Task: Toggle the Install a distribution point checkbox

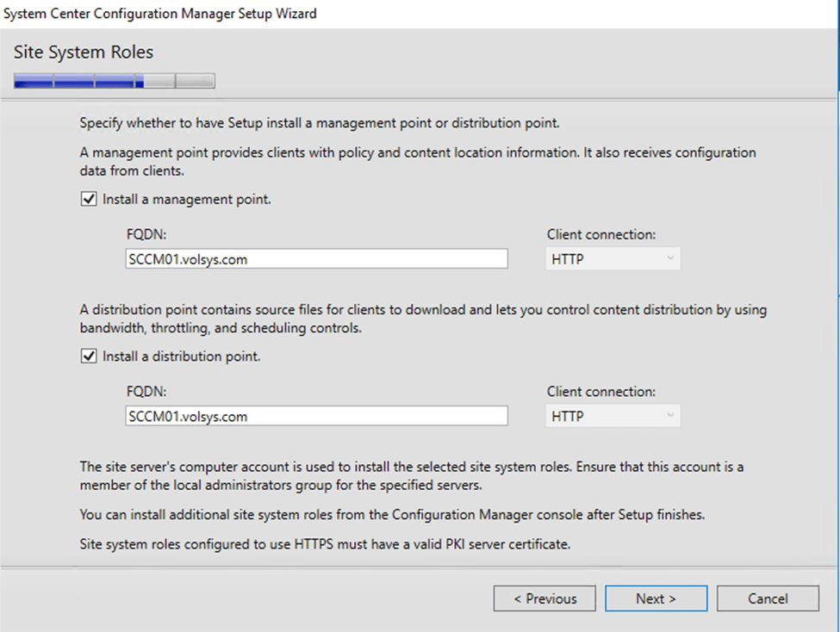Action: point(88,356)
